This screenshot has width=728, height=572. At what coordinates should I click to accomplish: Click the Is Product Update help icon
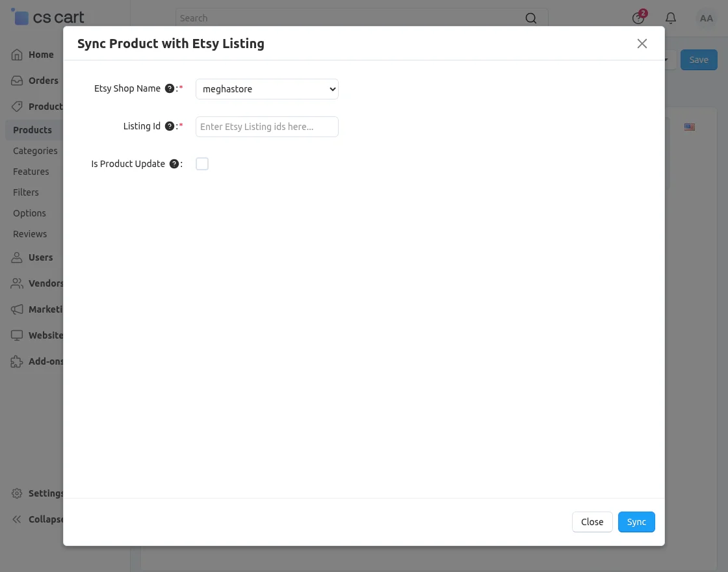pos(174,164)
